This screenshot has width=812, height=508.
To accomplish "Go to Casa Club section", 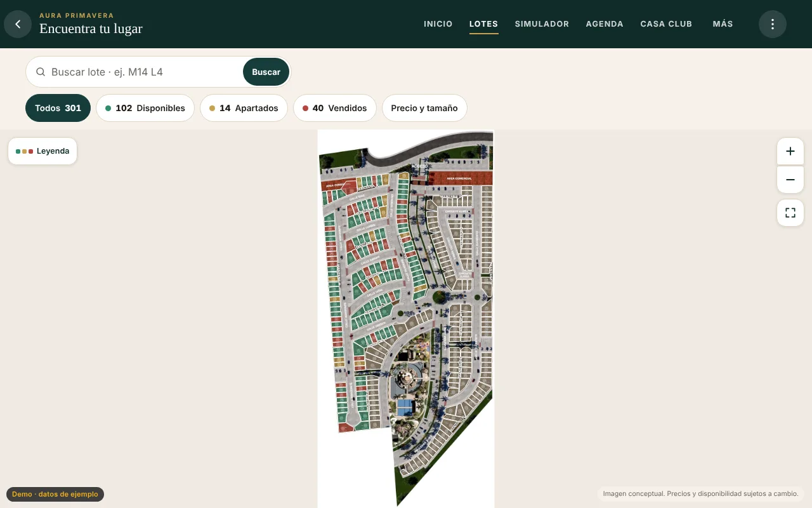I will click(x=666, y=24).
